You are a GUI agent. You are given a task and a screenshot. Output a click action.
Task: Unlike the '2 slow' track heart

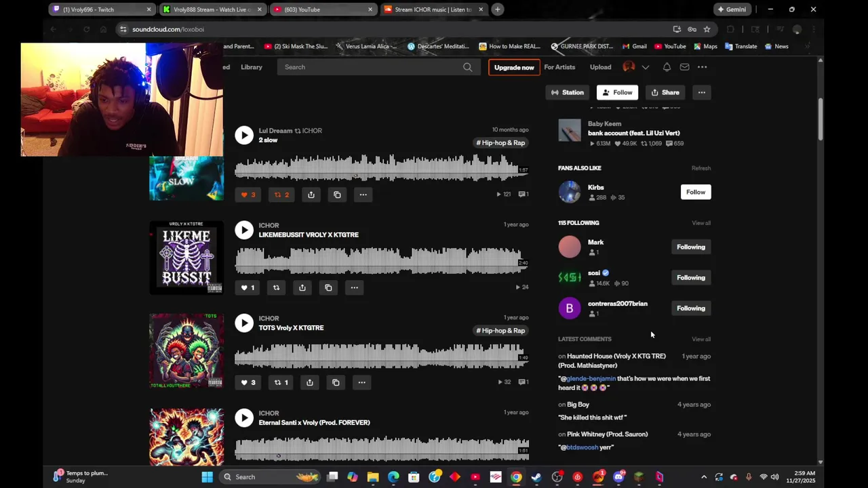tap(248, 195)
